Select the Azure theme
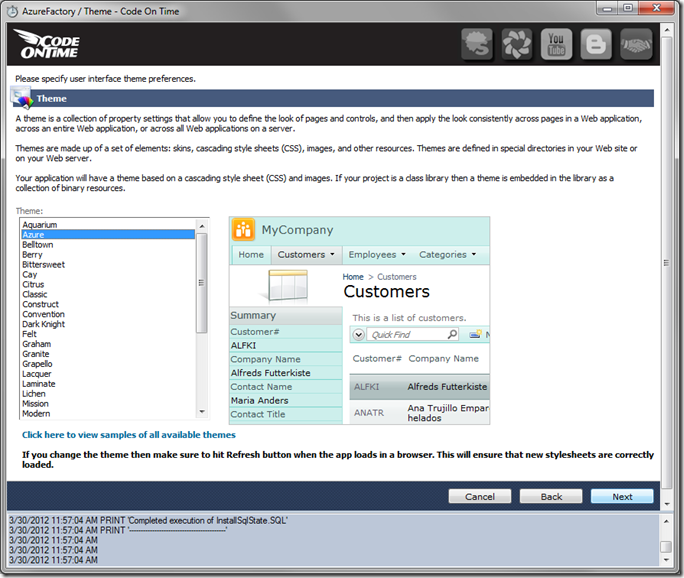The image size is (684, 578). click(108, 234)
